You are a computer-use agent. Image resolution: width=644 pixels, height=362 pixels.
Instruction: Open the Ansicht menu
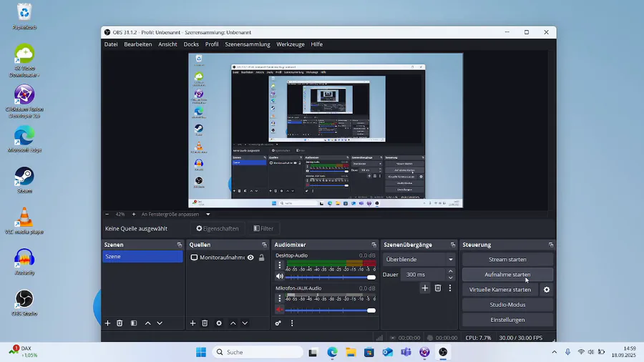pyautogui.click(x=167, y=44)
